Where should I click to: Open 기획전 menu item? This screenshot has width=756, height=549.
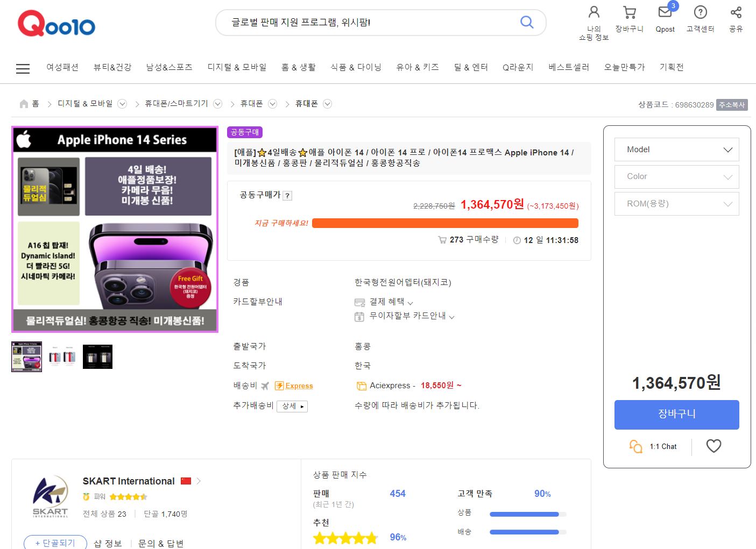[x=672, y=67]
